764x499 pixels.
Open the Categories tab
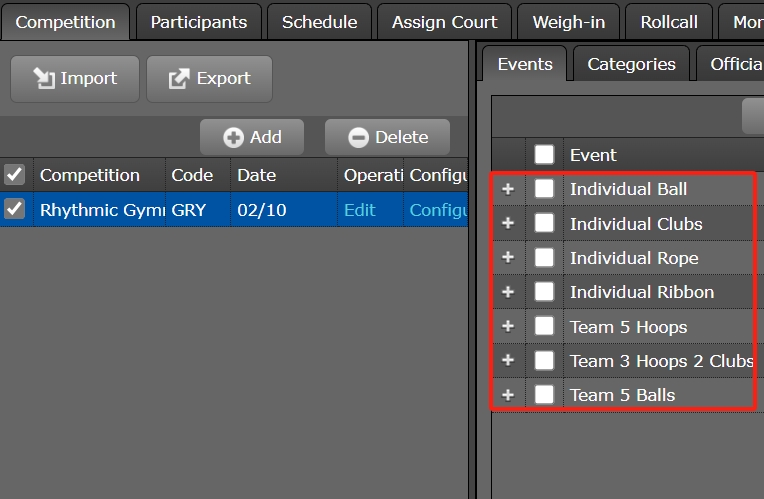coord(631,64)
